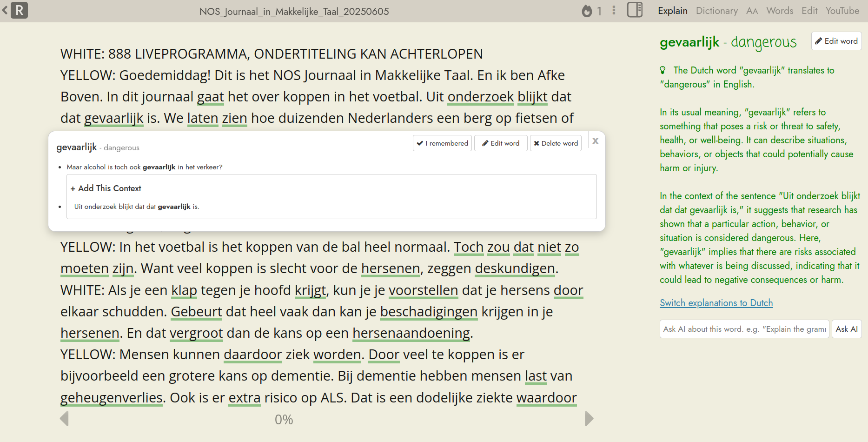The image size is (868, 442).
Task: Go to next page arrow
Action: (589, 418)
